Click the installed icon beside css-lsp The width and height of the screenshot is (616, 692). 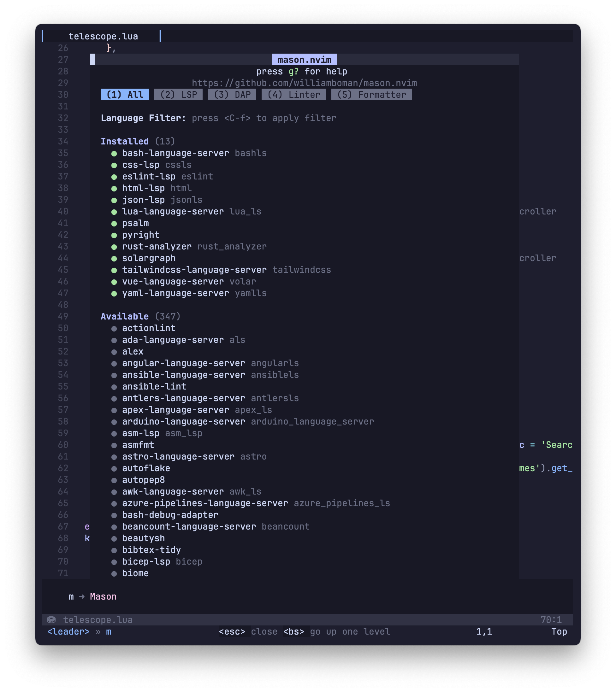point(114,165)
